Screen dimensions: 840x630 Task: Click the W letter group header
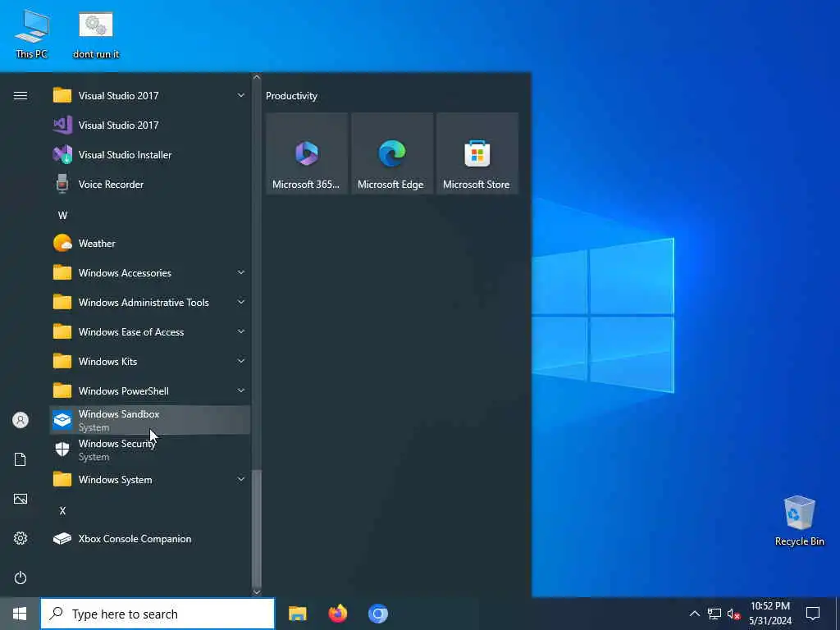[62, 216]
